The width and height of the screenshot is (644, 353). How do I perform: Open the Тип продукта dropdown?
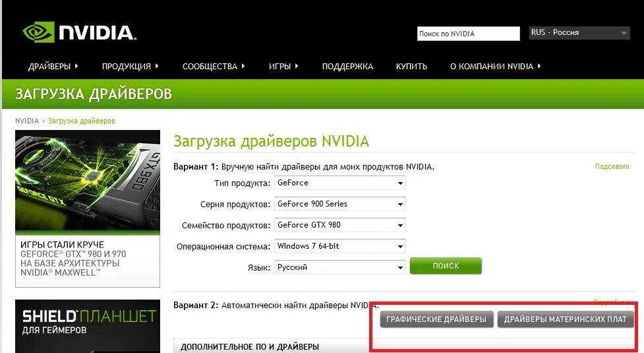click(x=340, y=183)
